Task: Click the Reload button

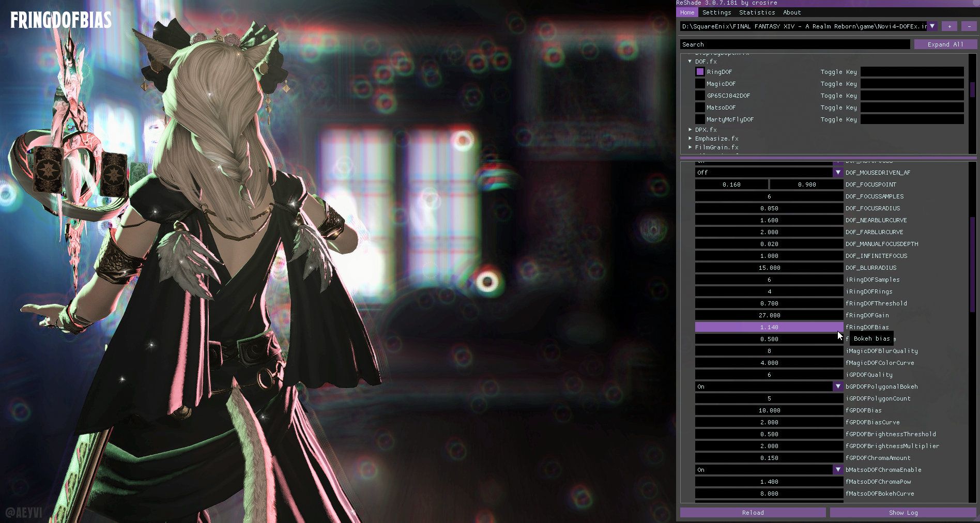Action: click(753, 513)
